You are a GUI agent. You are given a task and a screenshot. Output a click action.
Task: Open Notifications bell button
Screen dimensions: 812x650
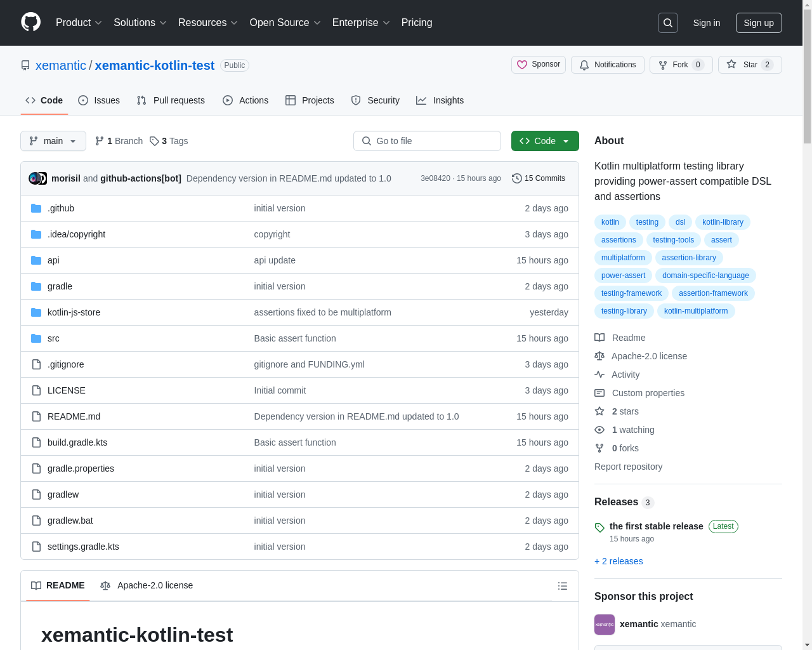(x=608, y=65)
